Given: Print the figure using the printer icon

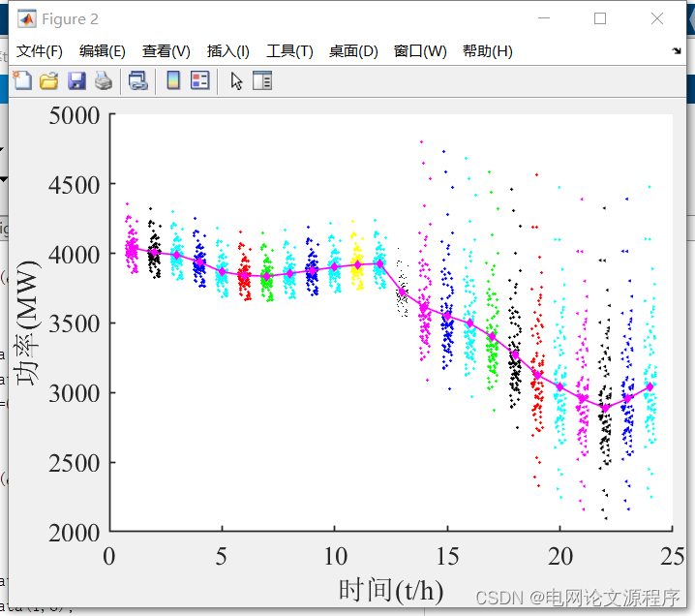Looking at the screenshot, I should click(104, 81).
